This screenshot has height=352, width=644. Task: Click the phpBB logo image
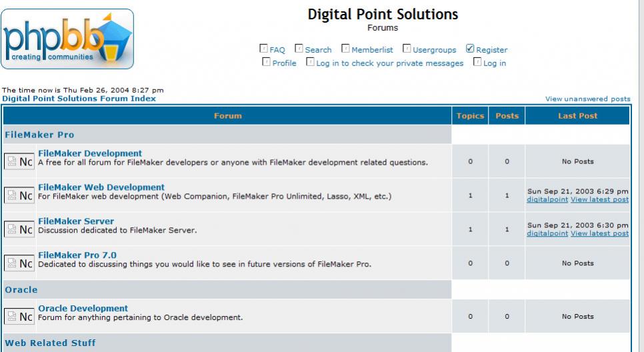point(68,39)
